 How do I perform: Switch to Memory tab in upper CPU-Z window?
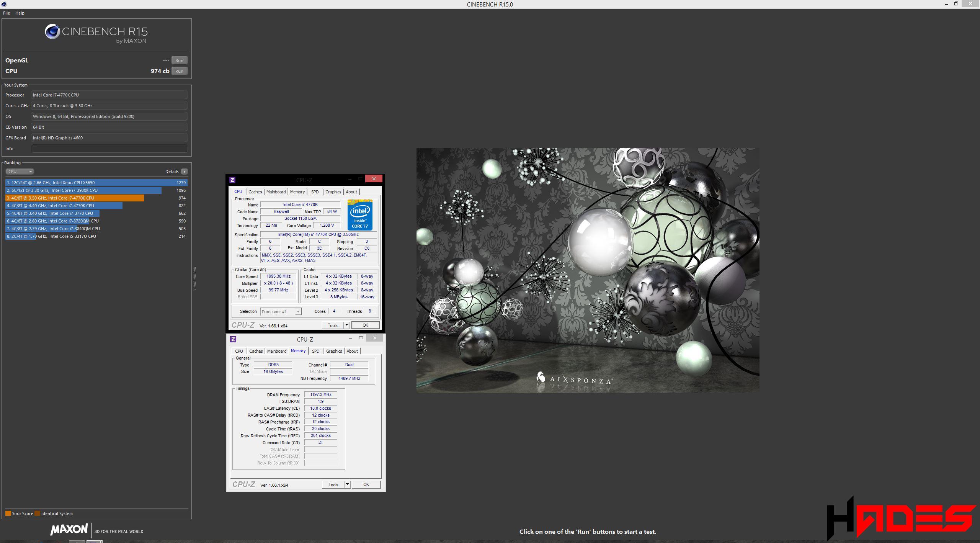pyautogui.click(x=297, y=192)
